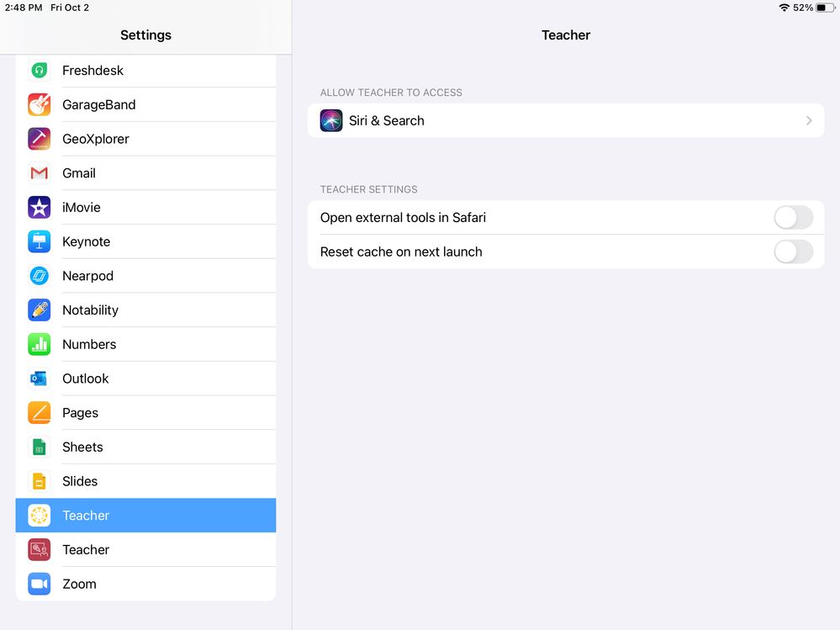
Task: Open Freshdesk settings
Action: pyautogui.click(x=145, y=70)
